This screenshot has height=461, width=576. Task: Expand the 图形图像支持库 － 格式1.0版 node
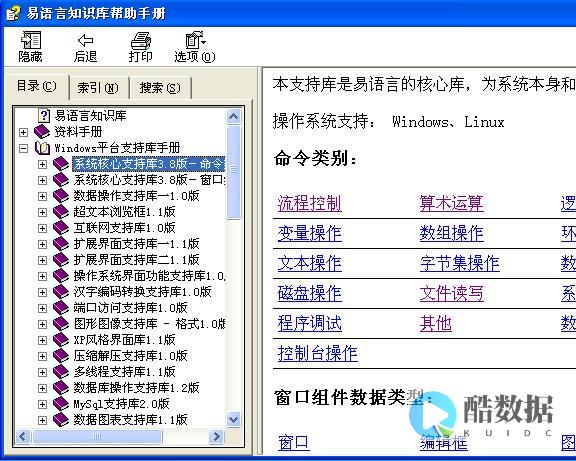tap(42, 324)
